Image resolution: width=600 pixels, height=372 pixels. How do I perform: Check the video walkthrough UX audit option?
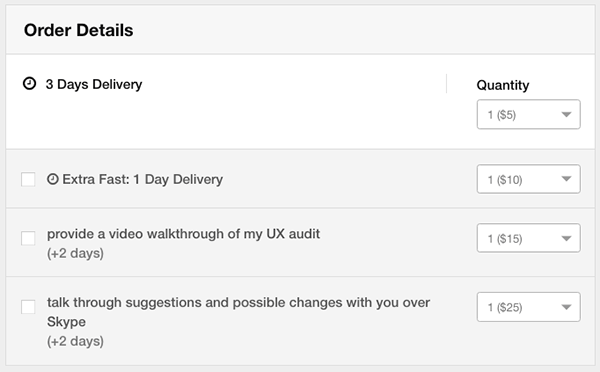pyautogui.click(x=28, y=238)
